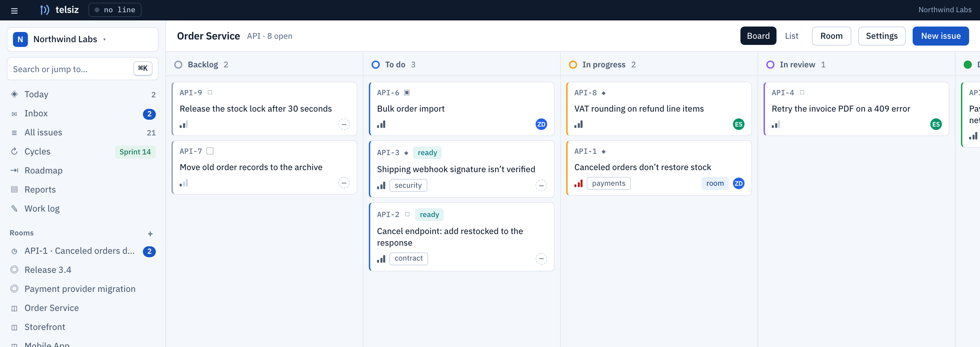Open the 'no line' status dropdown
The width and height of the screenshot is (980, 347).
coord(115,10)
